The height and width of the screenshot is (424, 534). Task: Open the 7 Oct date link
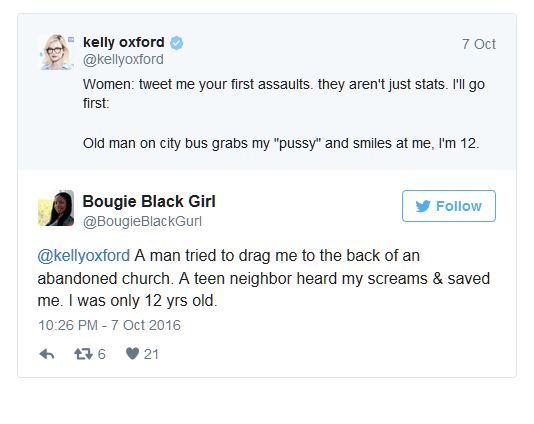[x=478, y=44]
